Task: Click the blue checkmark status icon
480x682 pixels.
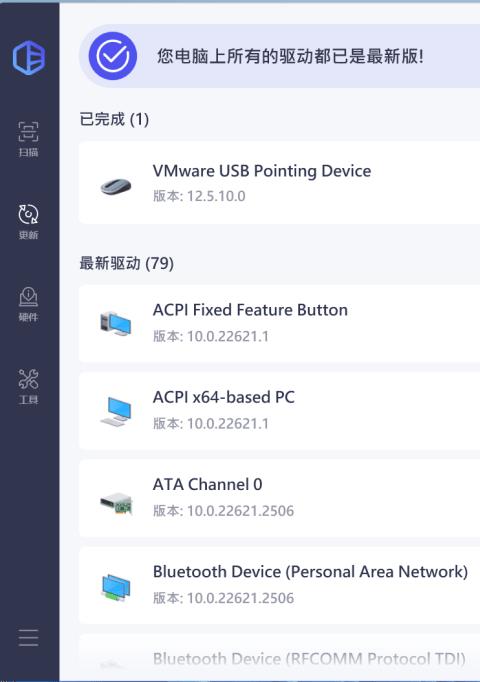Action: 113,56
